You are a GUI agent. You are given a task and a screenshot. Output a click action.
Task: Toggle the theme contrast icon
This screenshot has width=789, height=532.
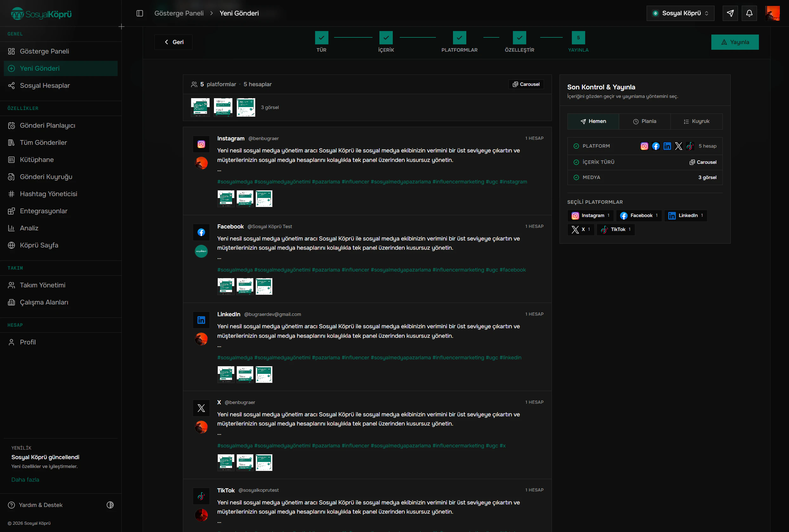click(x=110, y=505)
